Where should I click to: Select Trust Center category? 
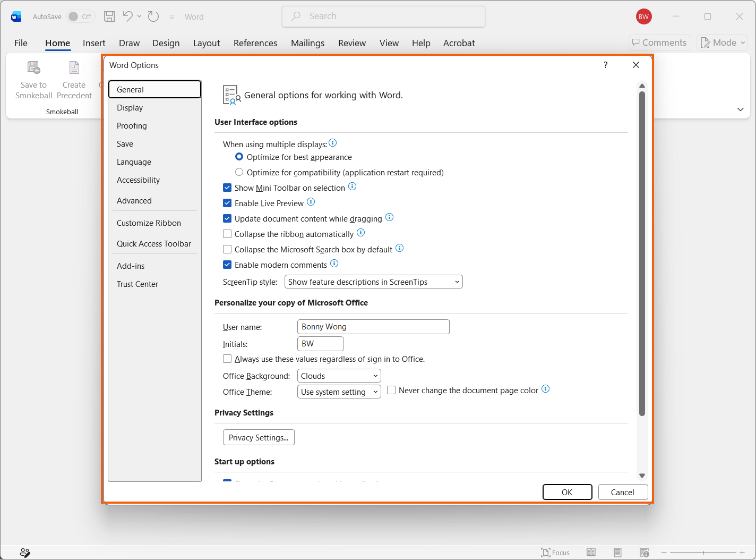click(x=154, y=284)
